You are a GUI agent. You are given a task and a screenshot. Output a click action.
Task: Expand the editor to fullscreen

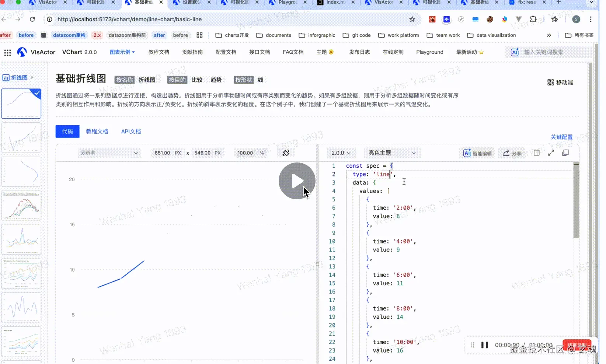[x=551, y=153]
